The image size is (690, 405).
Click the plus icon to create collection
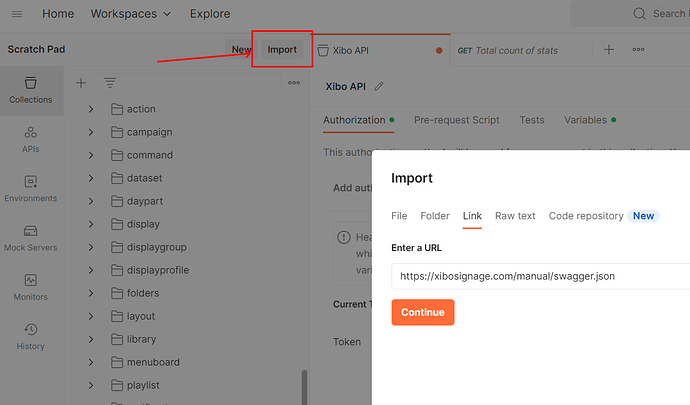tap(82, 83)
